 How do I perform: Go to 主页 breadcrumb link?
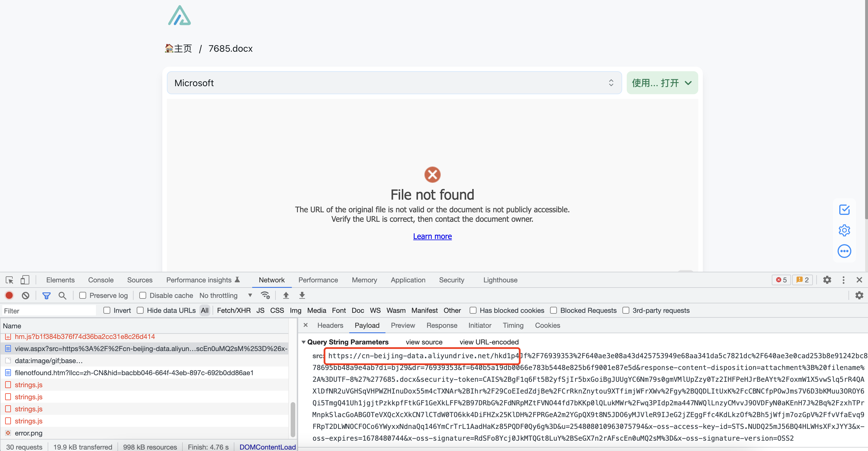[x=178, y=49]
